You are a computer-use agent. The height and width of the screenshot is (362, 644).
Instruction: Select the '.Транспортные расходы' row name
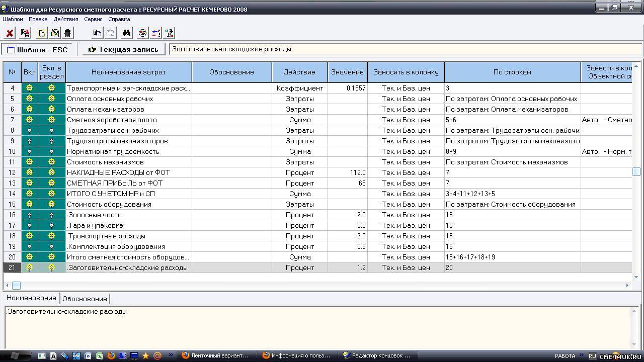(x=106, y=236)
